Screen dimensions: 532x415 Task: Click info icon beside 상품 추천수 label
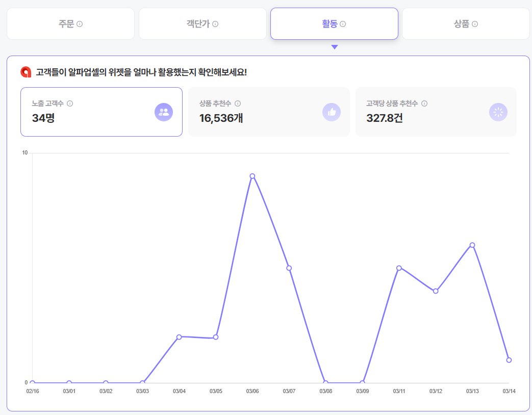click(x=238, y=103)
